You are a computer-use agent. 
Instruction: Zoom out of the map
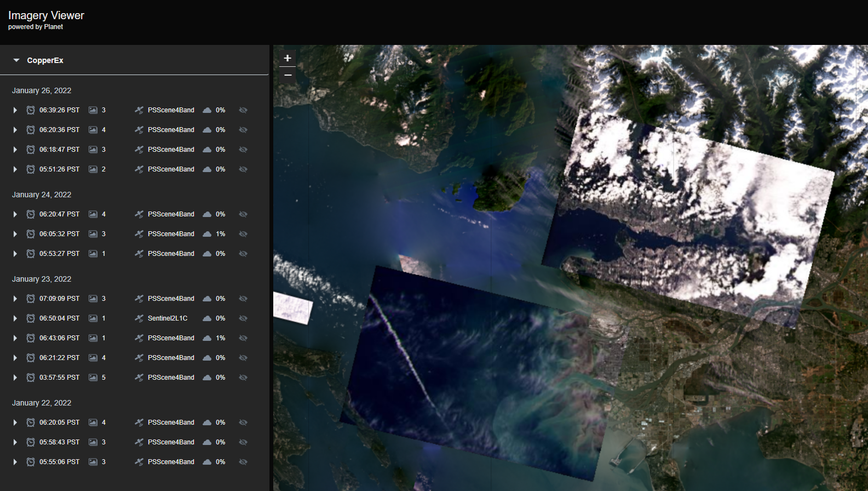(288, 75)
